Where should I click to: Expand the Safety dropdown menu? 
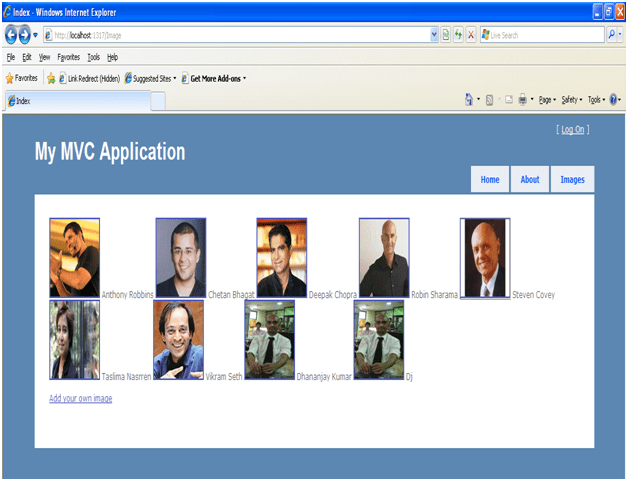click(571, 100)
